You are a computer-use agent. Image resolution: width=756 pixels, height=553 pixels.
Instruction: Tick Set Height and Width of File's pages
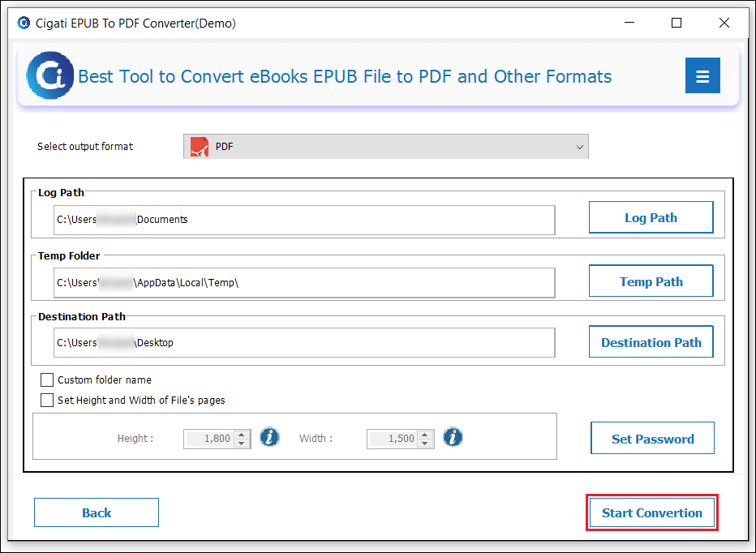(x=47, y=401)
